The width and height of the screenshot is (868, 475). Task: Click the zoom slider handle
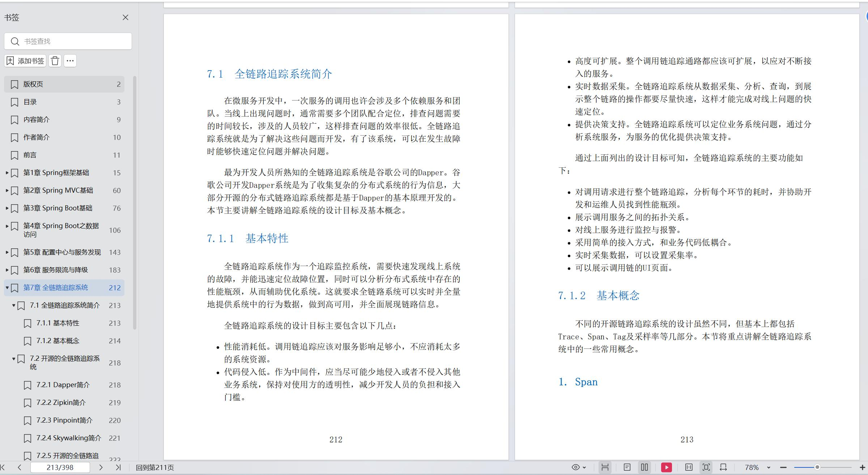tap(817, 467)
